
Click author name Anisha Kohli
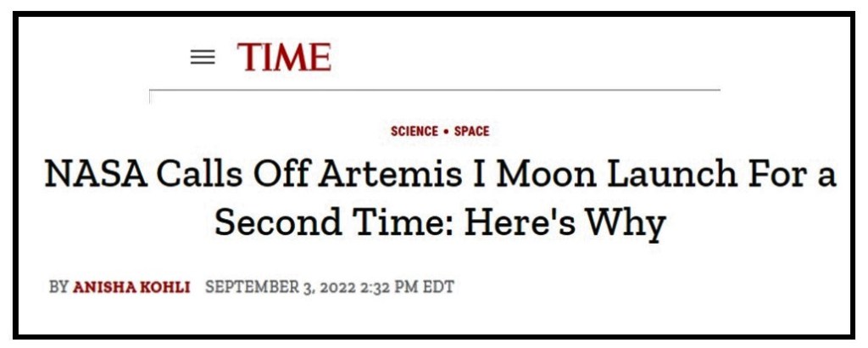coord(131,287)
